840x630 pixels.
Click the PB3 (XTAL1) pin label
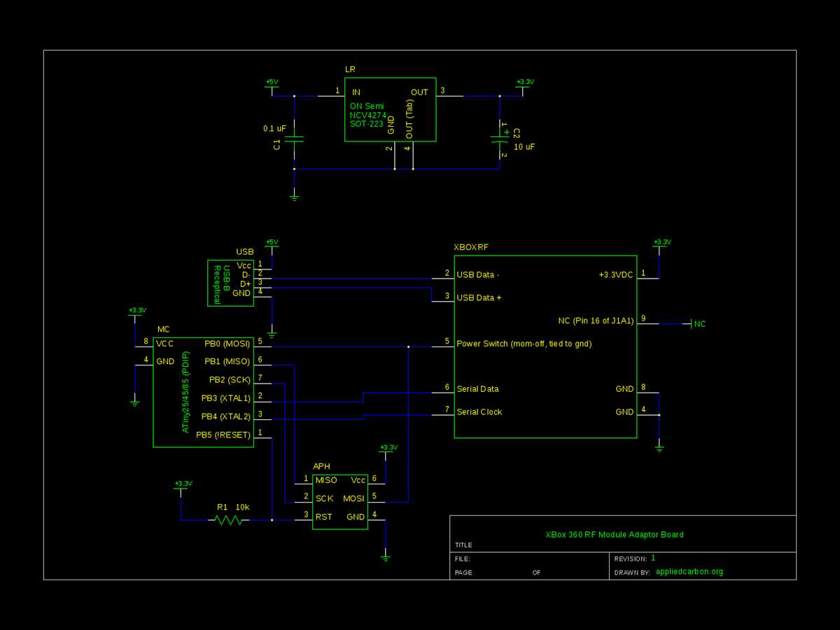(225, 398)
